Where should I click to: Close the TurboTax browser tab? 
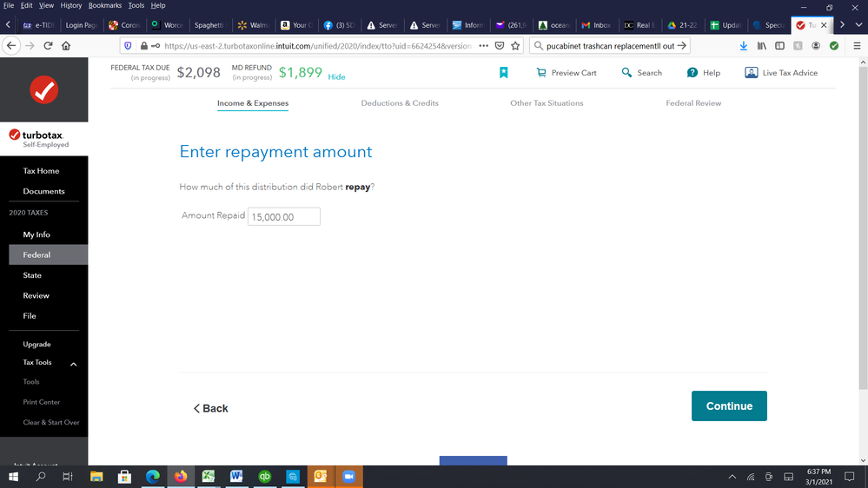pyautogui.click(x=824, y=25)
